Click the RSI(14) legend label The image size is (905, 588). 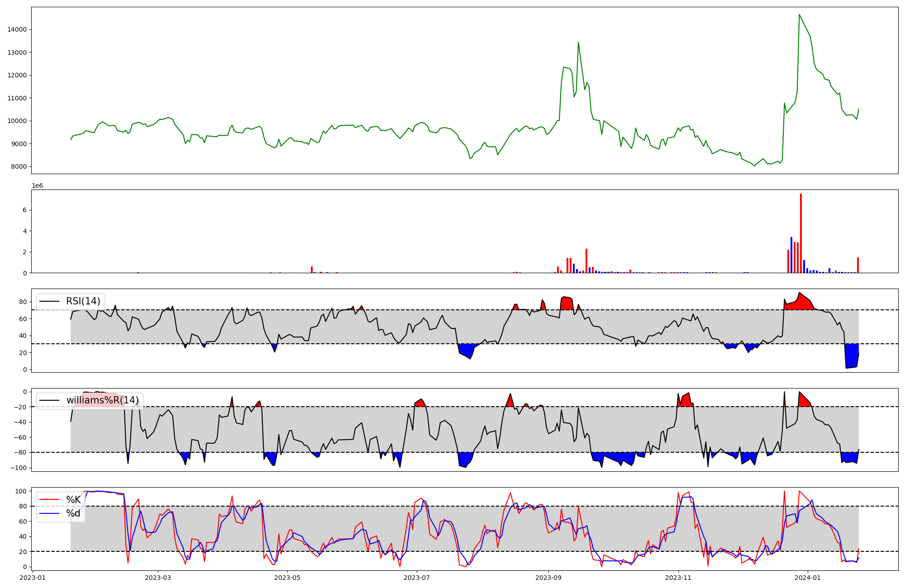coord(83,301)
